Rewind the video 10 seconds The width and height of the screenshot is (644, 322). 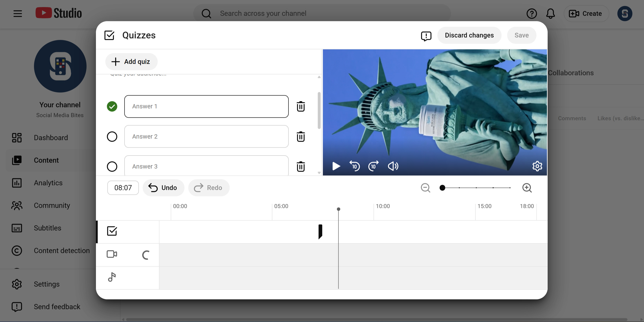tap(354, 166)
